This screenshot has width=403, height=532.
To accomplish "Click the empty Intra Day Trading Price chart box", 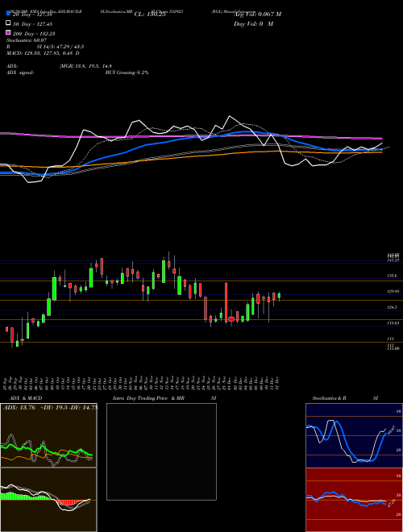I will tap(161, 451).
